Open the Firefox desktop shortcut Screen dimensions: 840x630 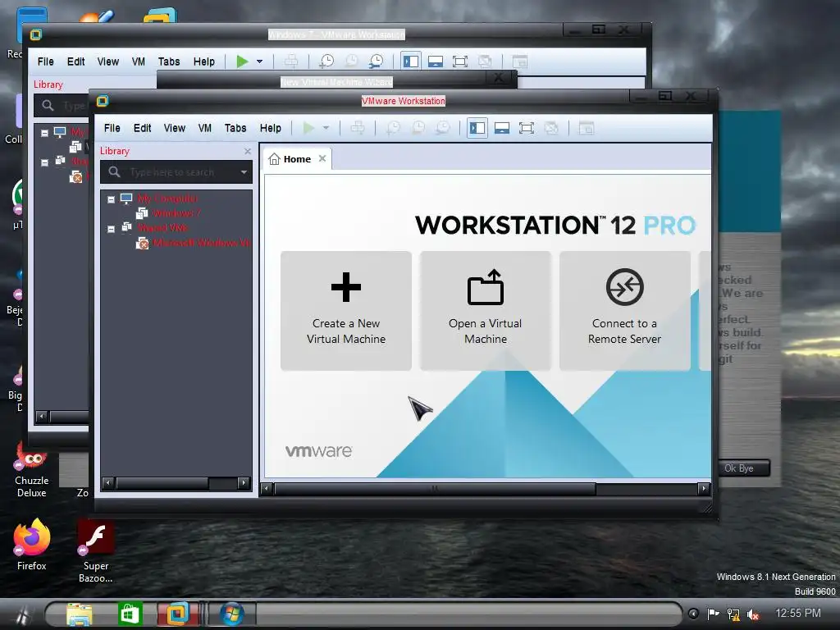click(32, 545)
